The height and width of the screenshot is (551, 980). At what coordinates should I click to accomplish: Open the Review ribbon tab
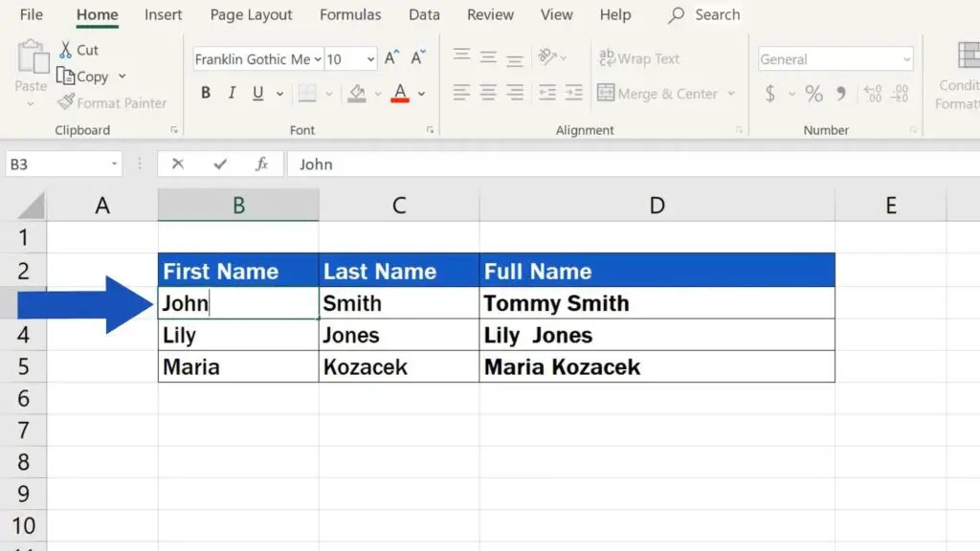[x=490, y=14]
